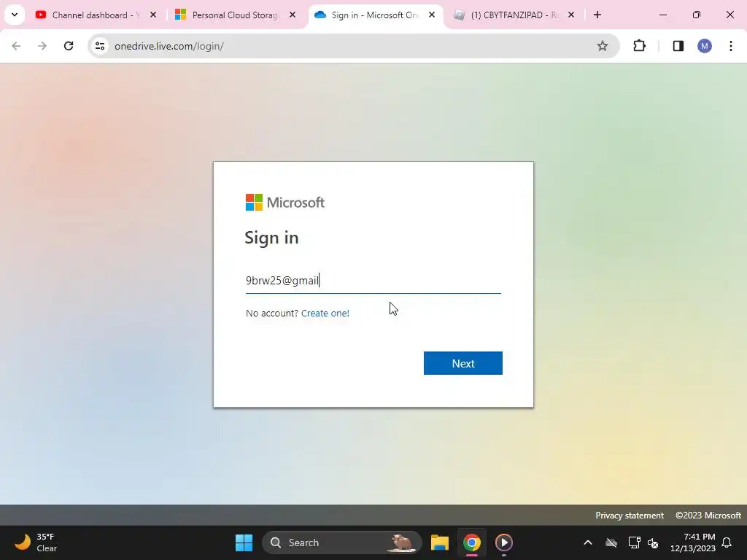Click the email sign-in input field
The width and height of the screenshot is (747, 560).
(373, 281)
